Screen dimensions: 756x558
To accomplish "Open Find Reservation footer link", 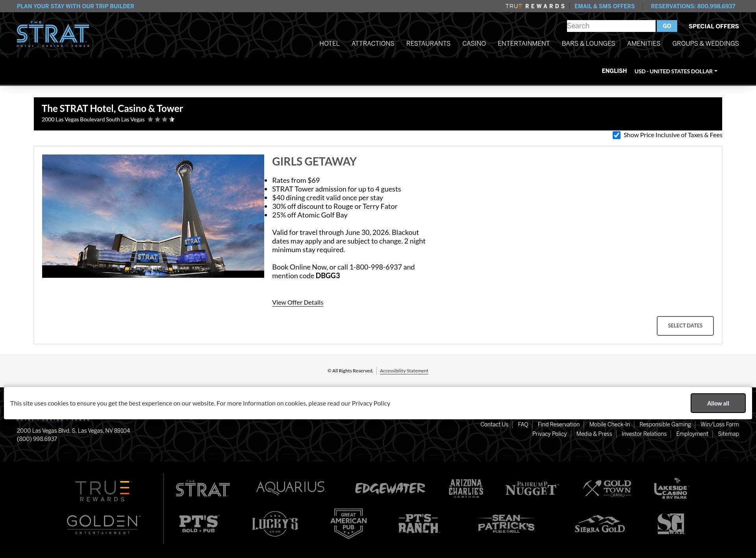I will (x=558, y=424).
